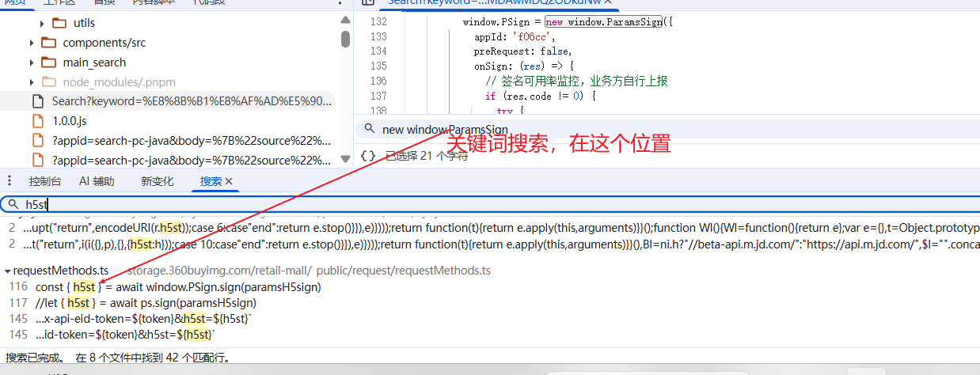Viewport: 980px width, 375px height.
Task: Click line number 137 in code gutter
Action: 378,96
